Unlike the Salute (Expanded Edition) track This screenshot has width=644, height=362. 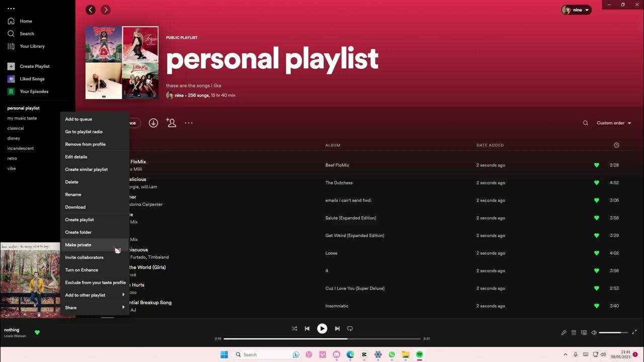597,218
